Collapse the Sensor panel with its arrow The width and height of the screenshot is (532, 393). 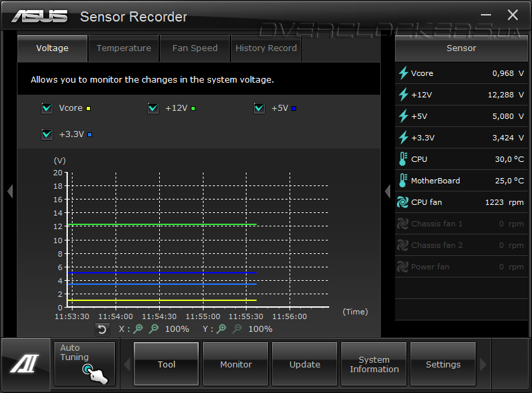(x=388, y=191)
